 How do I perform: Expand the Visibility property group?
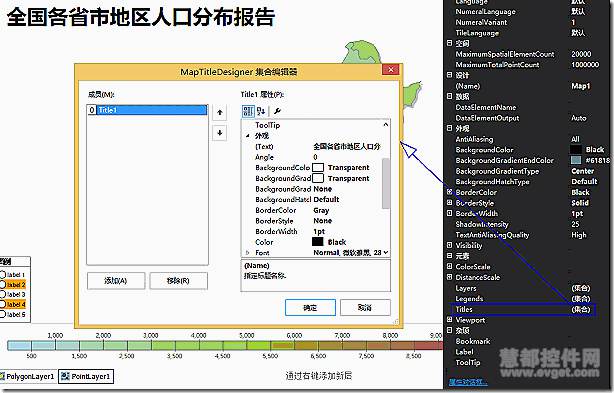tap(450, 245)
